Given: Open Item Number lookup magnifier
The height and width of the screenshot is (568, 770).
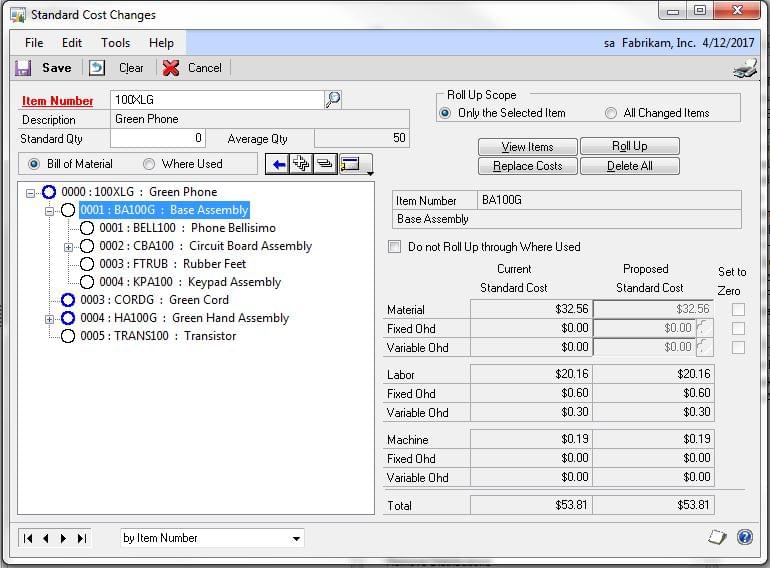Looking at the screenshot, I should 332,100.
